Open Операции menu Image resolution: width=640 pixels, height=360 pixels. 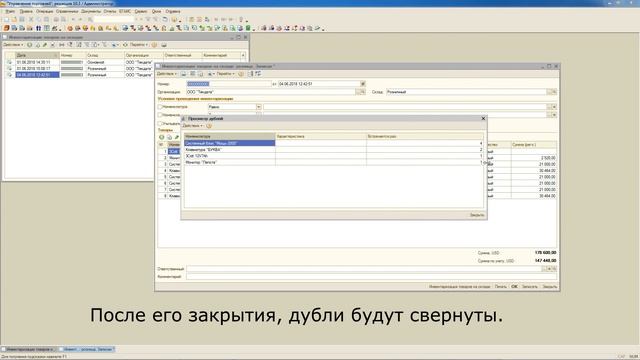point(44,11)
